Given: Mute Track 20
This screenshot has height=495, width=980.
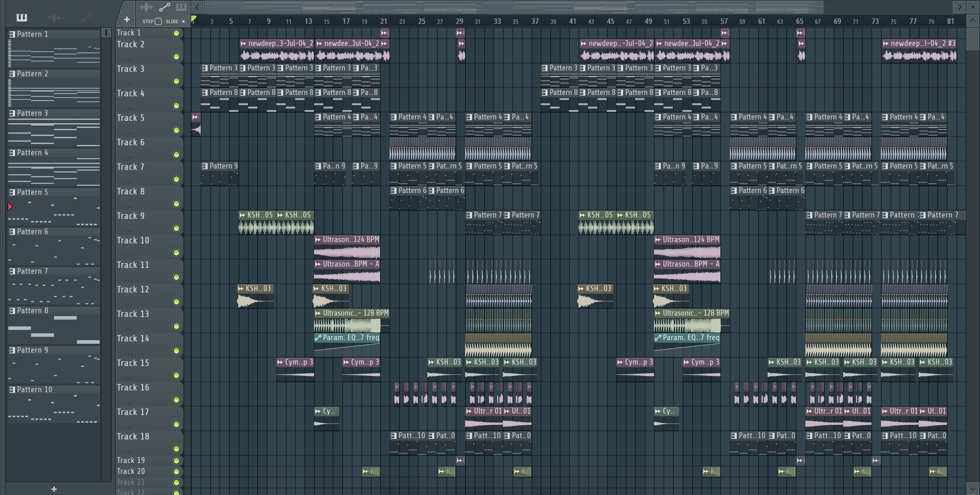Looking at the screenshot, I should [177, 472].
